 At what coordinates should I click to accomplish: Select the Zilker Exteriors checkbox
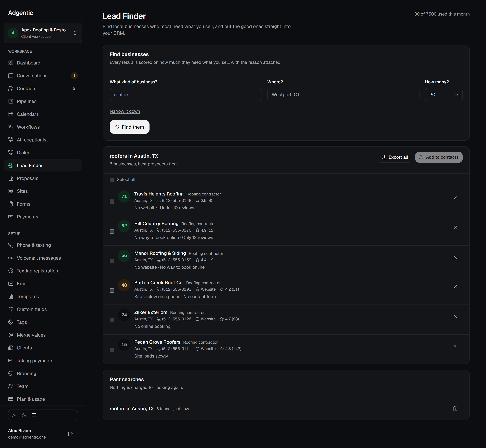[x=112, y=320]
